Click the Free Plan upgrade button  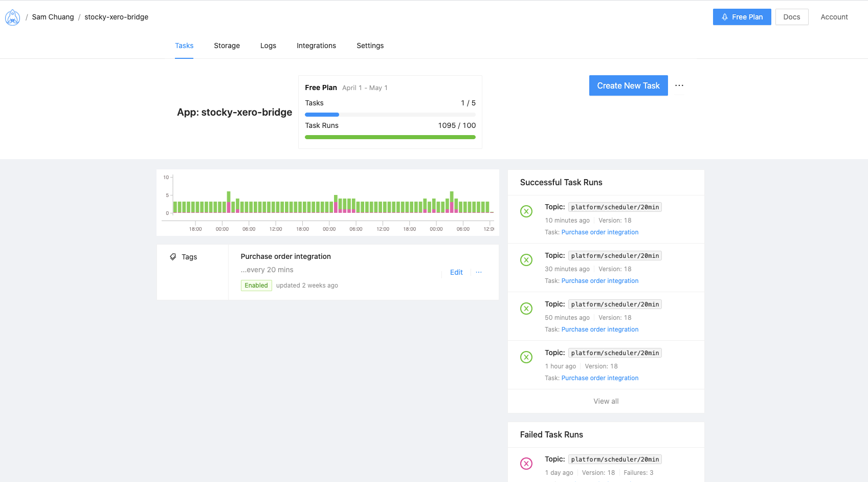click(x=742, y=17)
